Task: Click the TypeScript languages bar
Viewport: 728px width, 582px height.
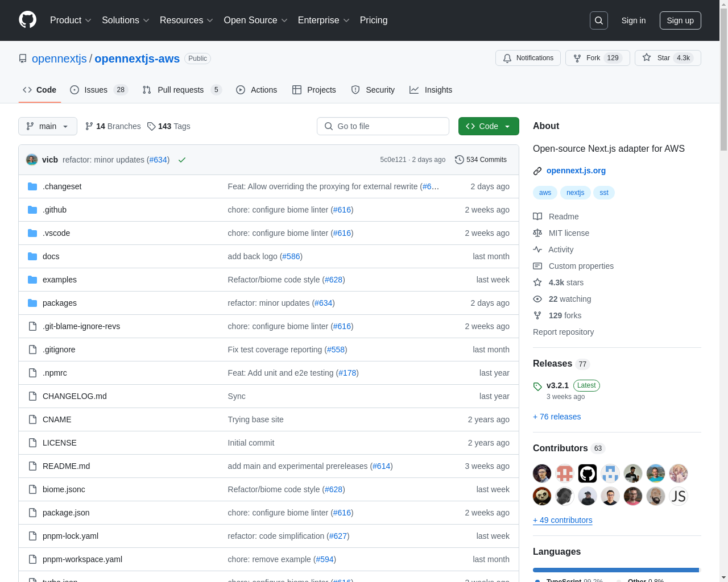Action: tap(616, 570)
